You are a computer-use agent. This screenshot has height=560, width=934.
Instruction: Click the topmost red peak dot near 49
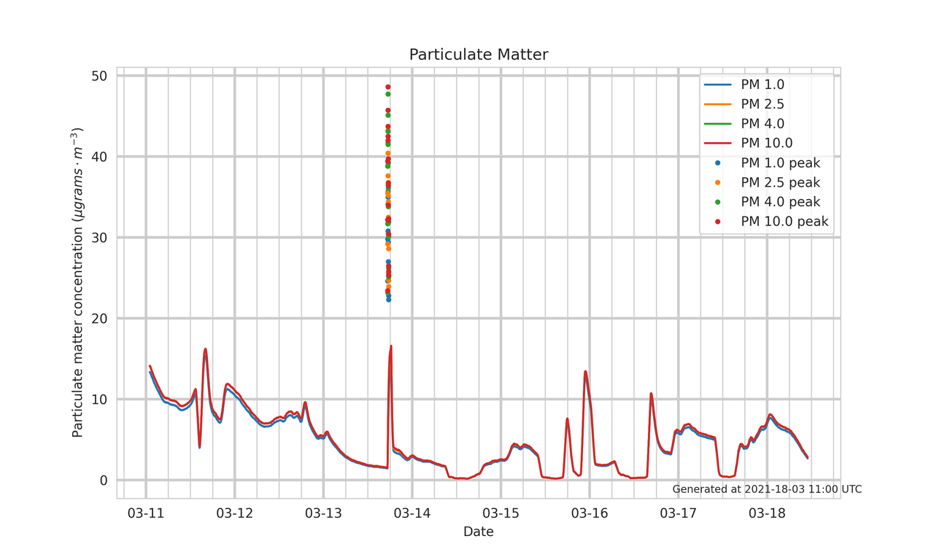click(x=388, y=87)
